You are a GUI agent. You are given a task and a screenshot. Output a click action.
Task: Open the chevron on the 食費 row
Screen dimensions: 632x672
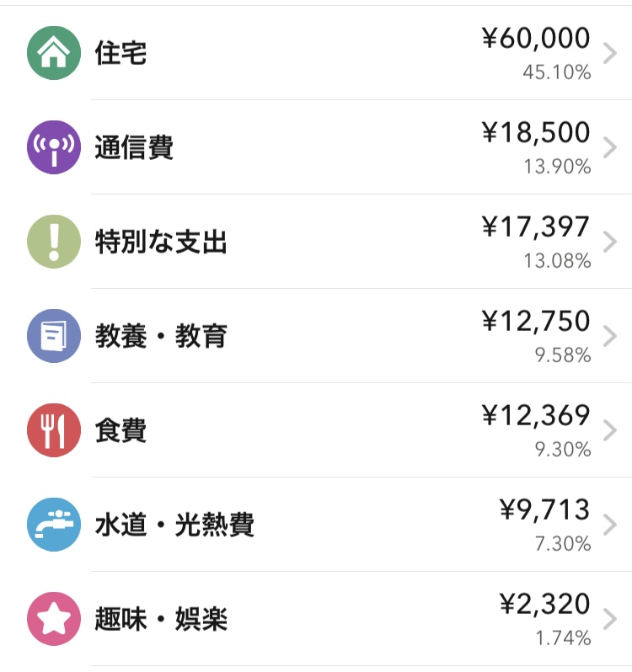(611, 430)
